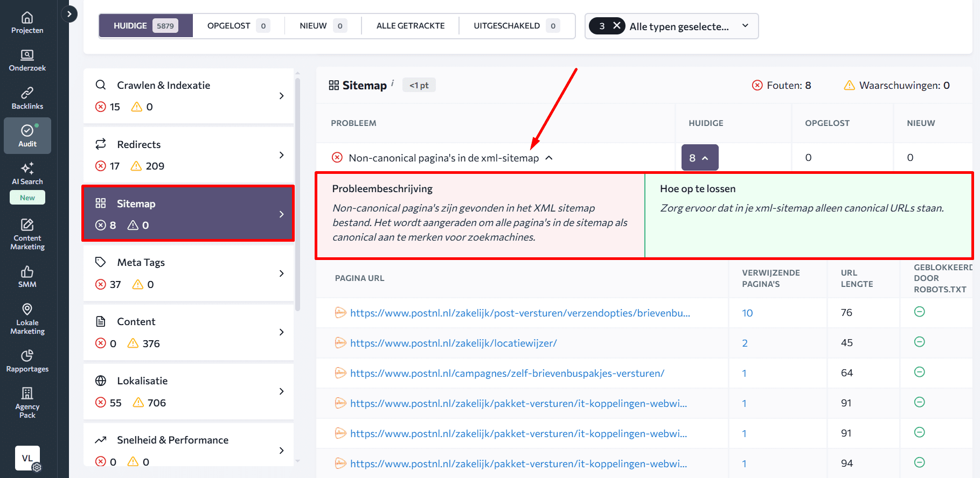Expand Snelheid & Performance with its chevron

pyautogui.click(x=281, y=451)
